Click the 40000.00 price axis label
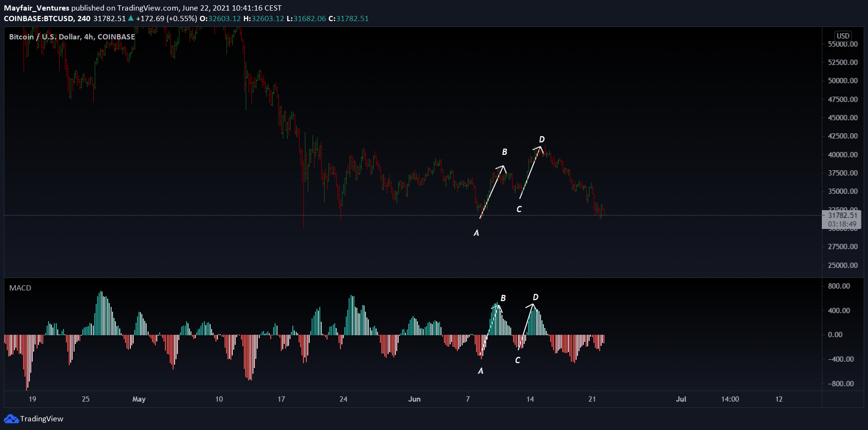The width and height of the screenshot is (868, 430). (x=843, y=155)
